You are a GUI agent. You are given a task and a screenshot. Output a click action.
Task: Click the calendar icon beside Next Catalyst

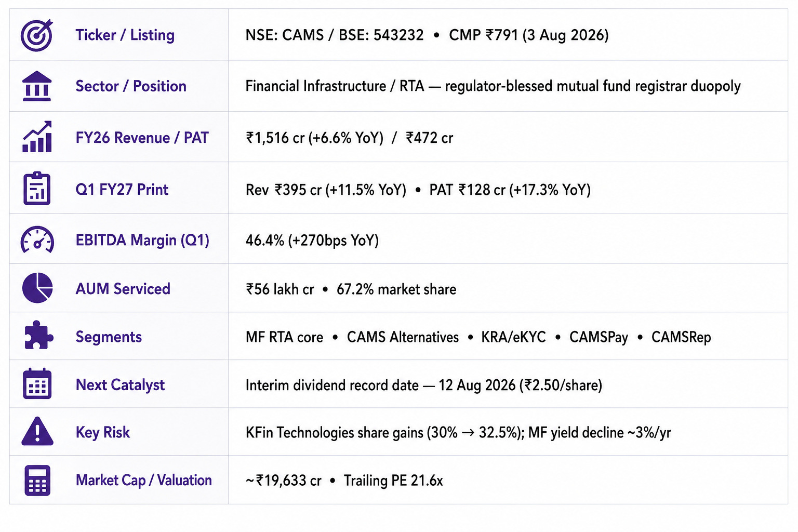point(37,383)
